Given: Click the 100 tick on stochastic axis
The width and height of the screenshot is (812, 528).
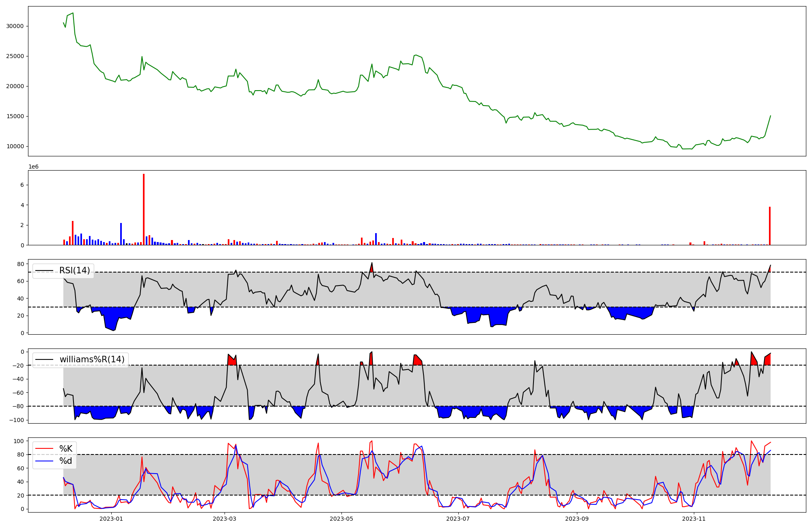Looking at the screenshot, I should 19,441.
